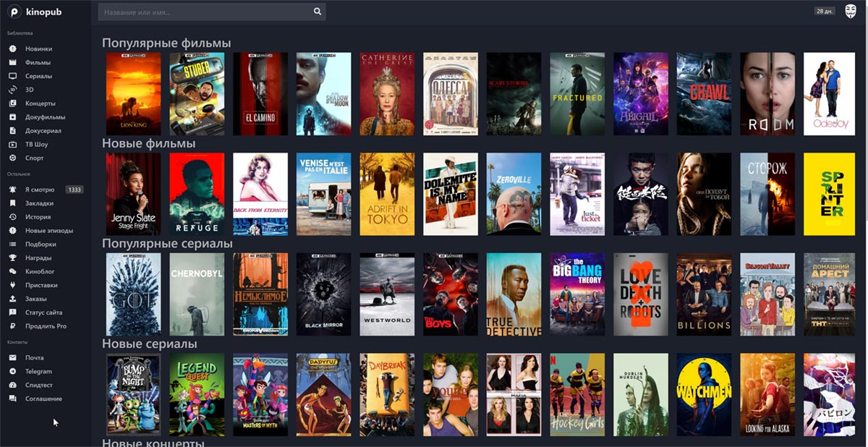Open the Популярные фильмы heading link
The width and height of the screenshot is (868, 447).
(x=166, y=43)
